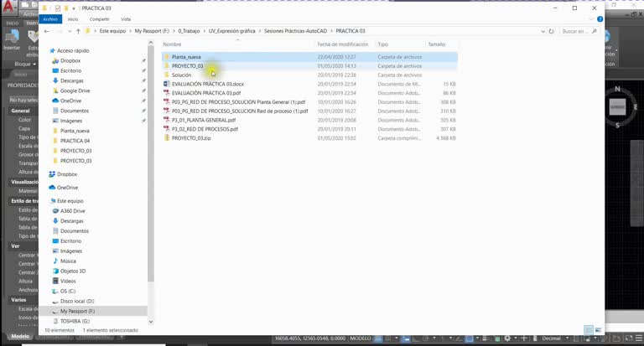Toggle AutoCAD grid display in status bar
Viewport: 644px width, 346px height.
click(378, 338)
